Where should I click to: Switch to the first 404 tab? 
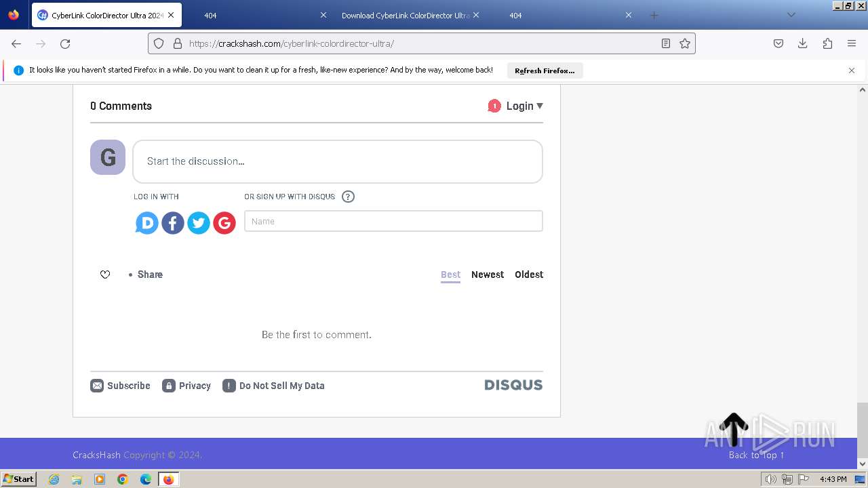[x=258, y=15]
